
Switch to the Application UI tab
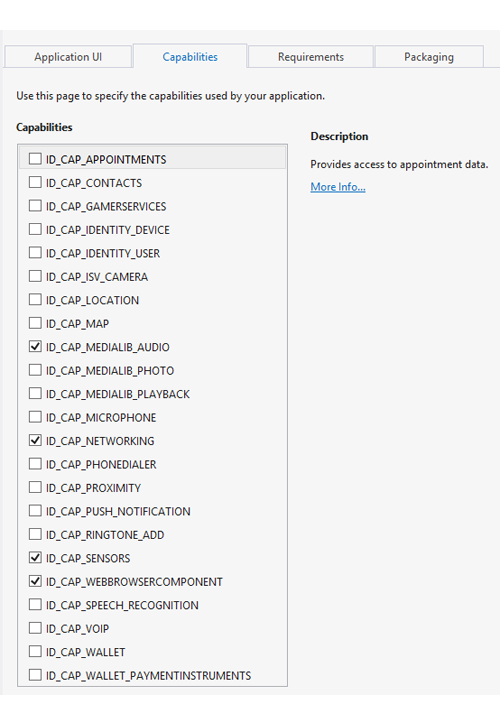[68, 57]
